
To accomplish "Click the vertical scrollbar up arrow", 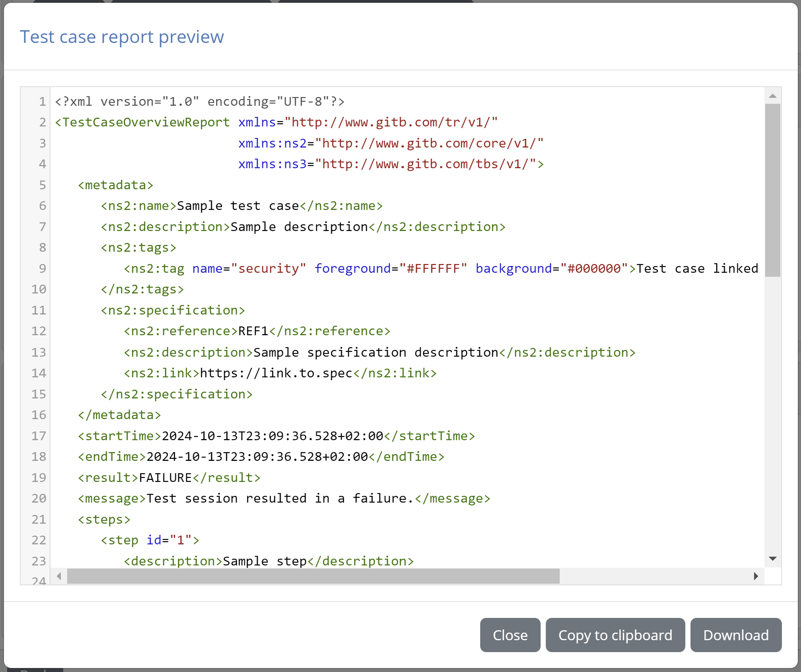I will coord(773,96).
